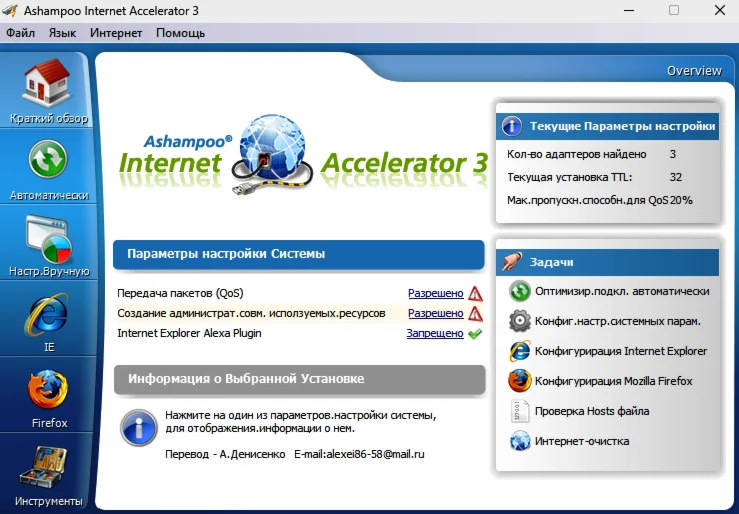Click the Overview label at top right
The image size is (739, 514).
pos(694,71)
